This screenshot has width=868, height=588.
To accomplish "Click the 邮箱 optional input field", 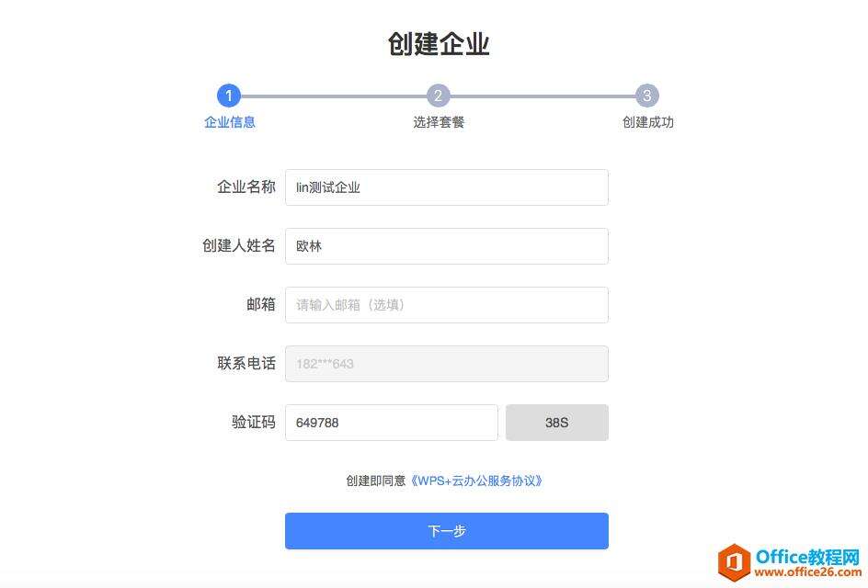I will point(447,305).
